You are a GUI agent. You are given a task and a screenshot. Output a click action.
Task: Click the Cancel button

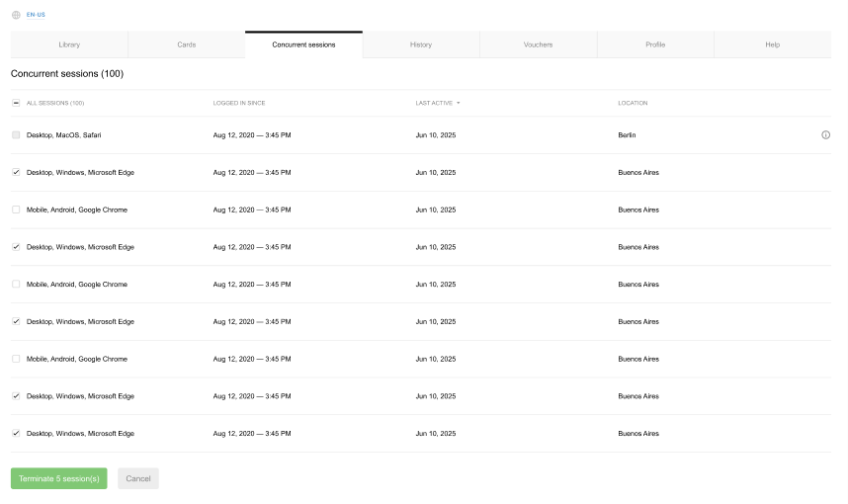click(x=138, y=478)
